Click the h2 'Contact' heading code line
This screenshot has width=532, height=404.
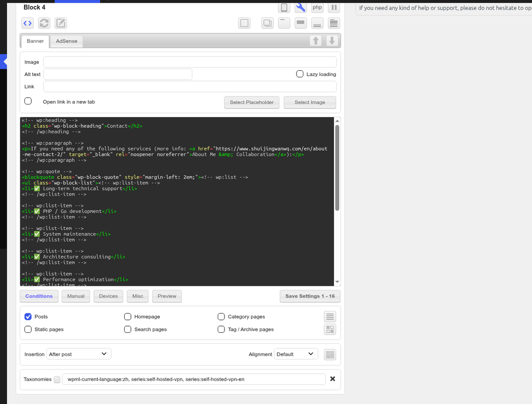[x=82, y=126]
